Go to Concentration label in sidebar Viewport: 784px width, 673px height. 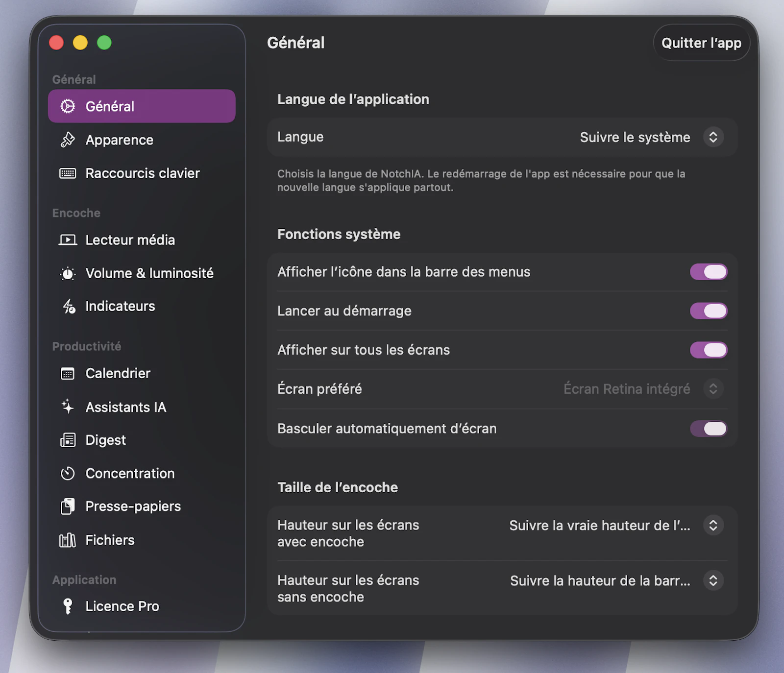[130, 474]
